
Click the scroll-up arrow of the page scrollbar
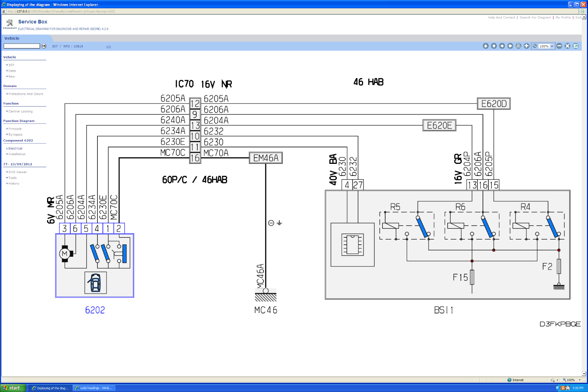click(584, 17)
